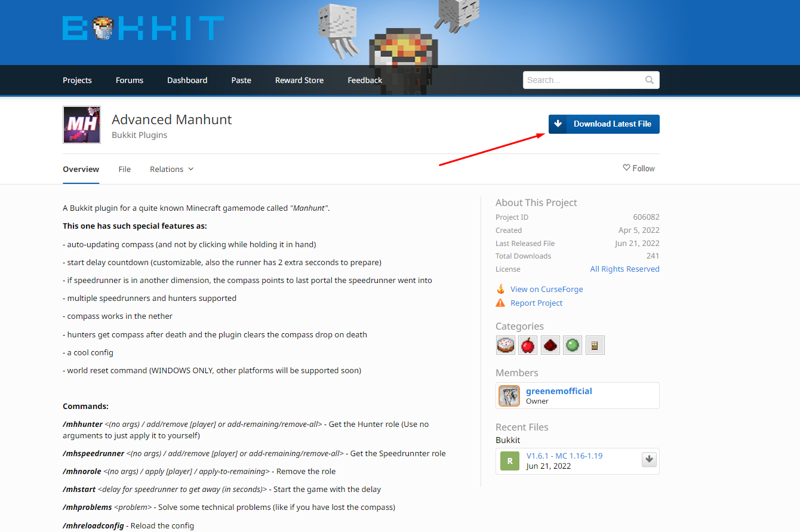Click the /mhproblems command text
Viewport: 800px width, 532px height.
87,507
